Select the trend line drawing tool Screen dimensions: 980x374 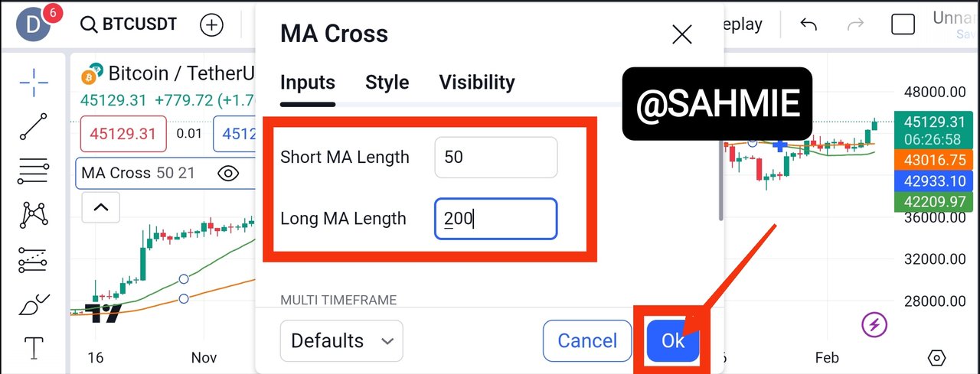[x=34, y=126]
